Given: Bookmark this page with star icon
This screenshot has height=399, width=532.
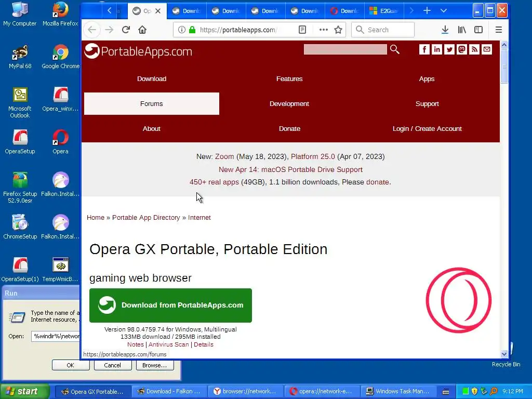Looking at the screenshot, I should 338,30.
